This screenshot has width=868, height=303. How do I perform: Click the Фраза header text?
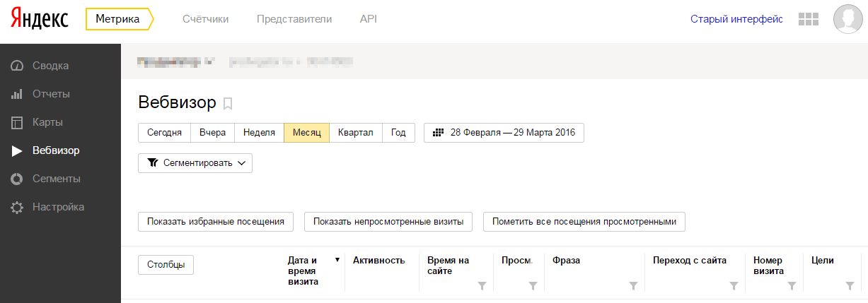point(567,261)
